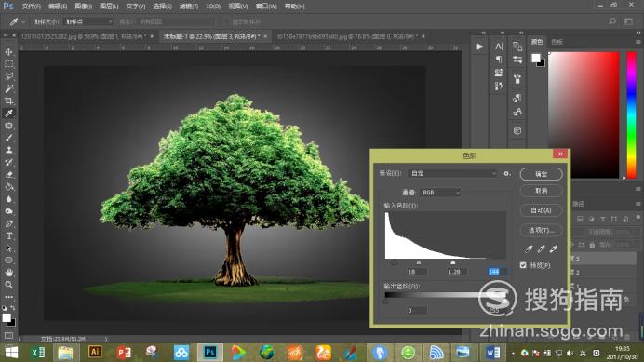Select the Blur tool
Viewport: 644px width, 362px height.
tap(8, 199)
